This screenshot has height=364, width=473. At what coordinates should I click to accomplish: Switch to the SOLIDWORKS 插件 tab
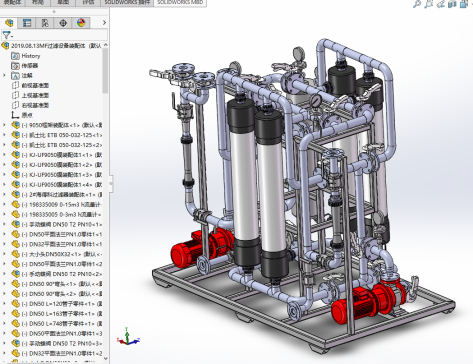click(x=127, y=2)
